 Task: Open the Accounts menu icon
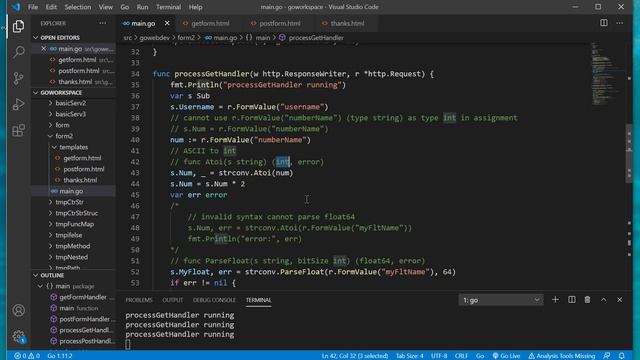click(18, 311)
